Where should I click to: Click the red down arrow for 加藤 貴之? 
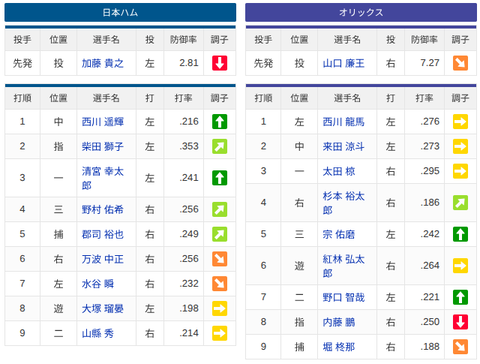[220, 63]
